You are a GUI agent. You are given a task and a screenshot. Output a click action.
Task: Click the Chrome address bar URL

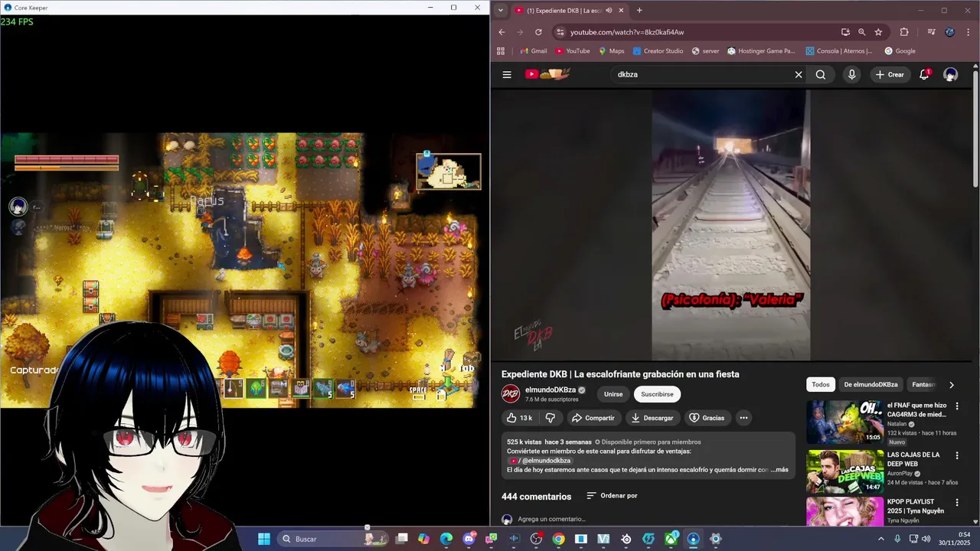pos(627,32)
